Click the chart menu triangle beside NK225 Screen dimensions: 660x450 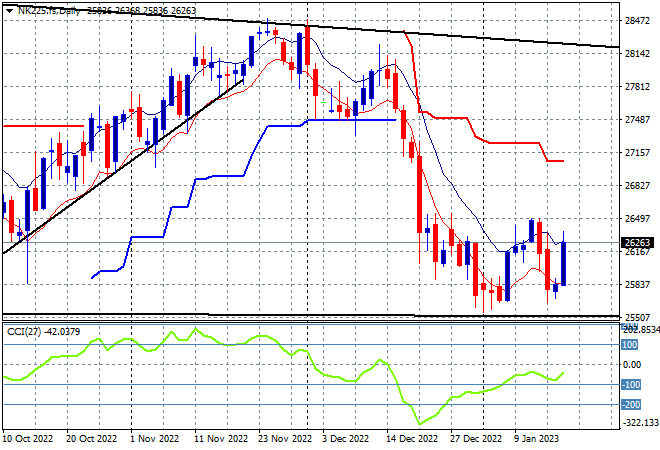pos(9,11)
